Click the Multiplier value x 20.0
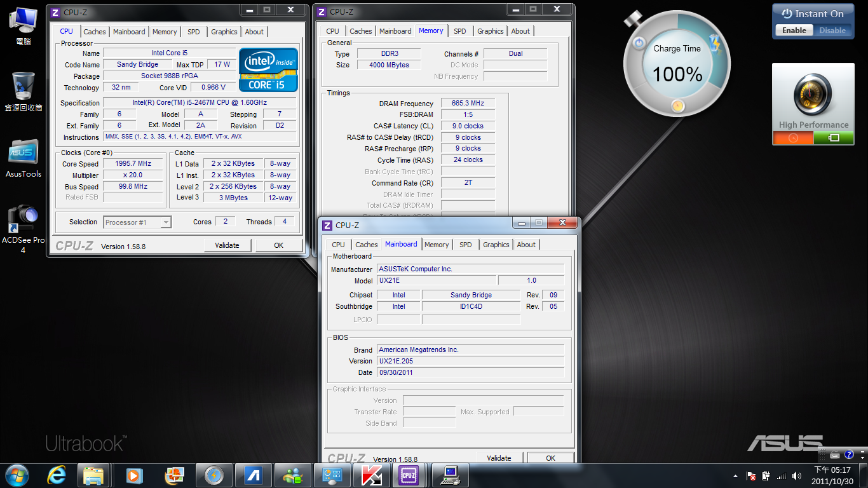This screenshot has width=868, height=488. coord(133,175)
